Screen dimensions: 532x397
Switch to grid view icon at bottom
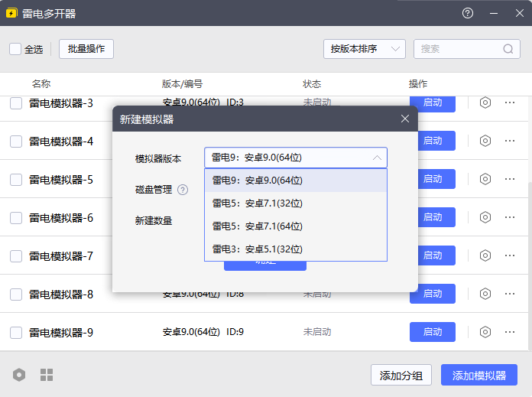click(47, 375)
